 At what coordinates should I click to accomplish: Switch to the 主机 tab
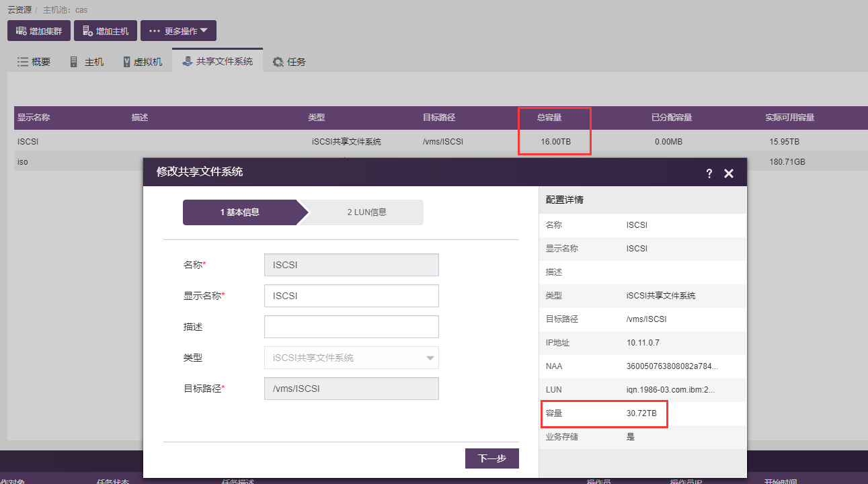pyautogui.click(x=87, y=62)
